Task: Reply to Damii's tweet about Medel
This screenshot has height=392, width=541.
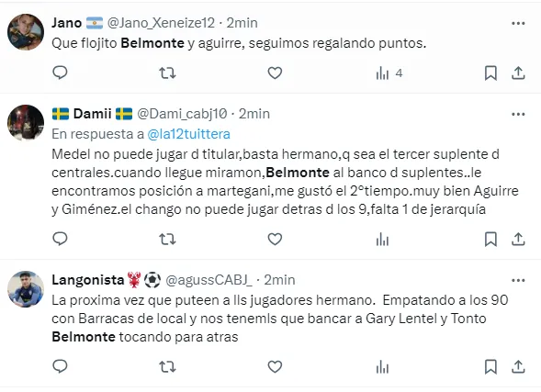Action: (60, 239)
